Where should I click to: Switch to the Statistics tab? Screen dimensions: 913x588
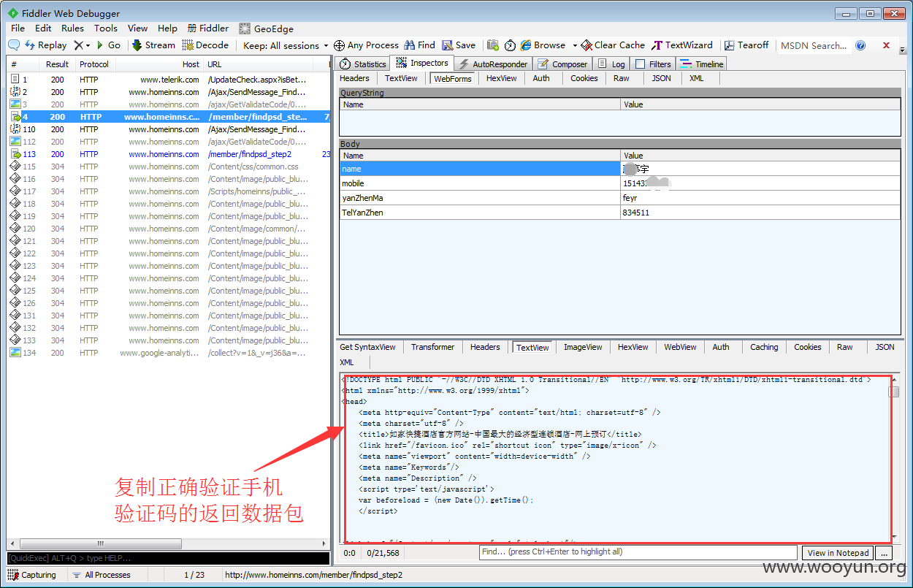click(362, 64)
